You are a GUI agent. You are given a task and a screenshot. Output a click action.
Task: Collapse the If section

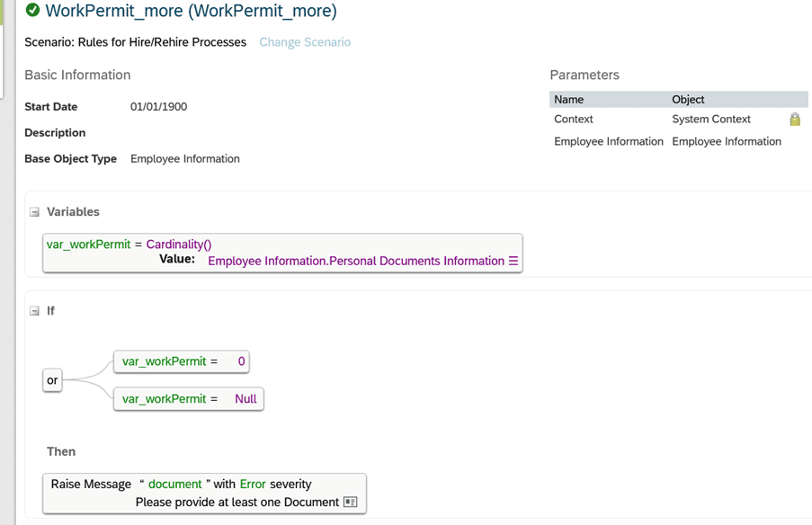tap(34, 311)
